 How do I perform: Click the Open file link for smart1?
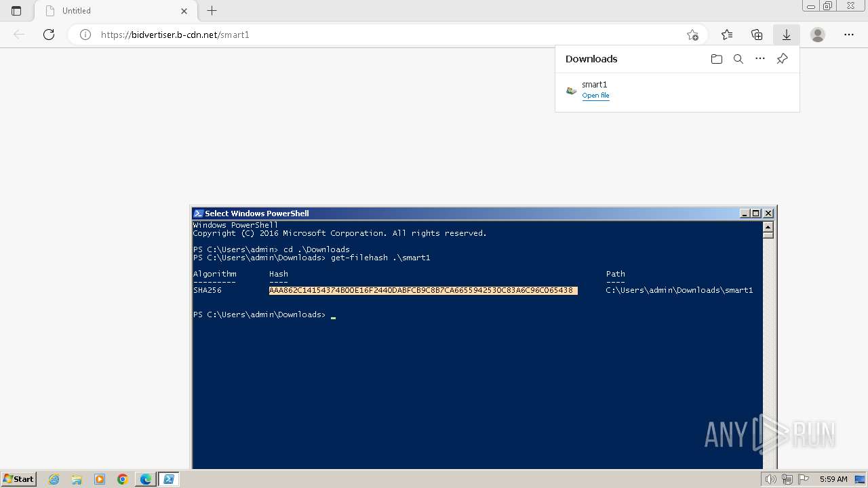tap(595, 96)
